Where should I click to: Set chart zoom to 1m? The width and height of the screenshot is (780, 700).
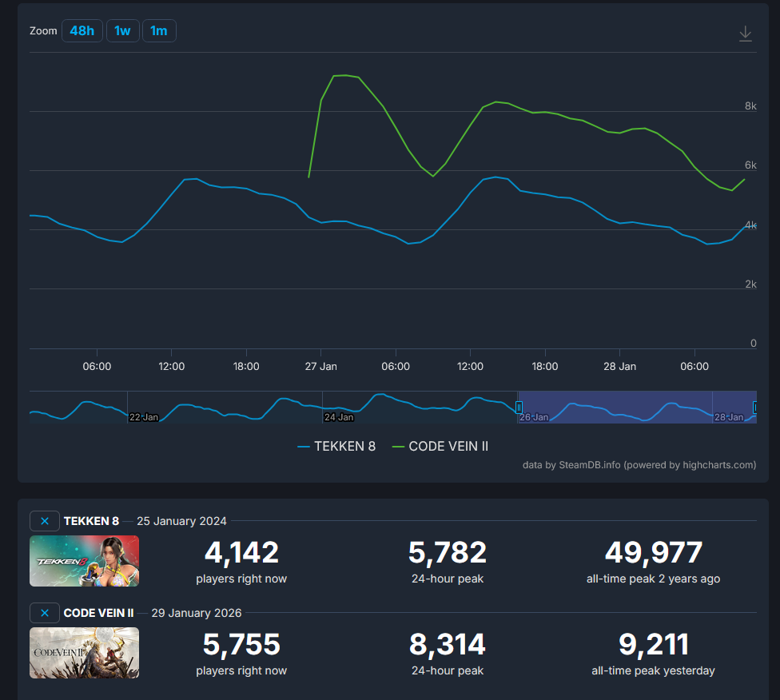tap(159, 31)
